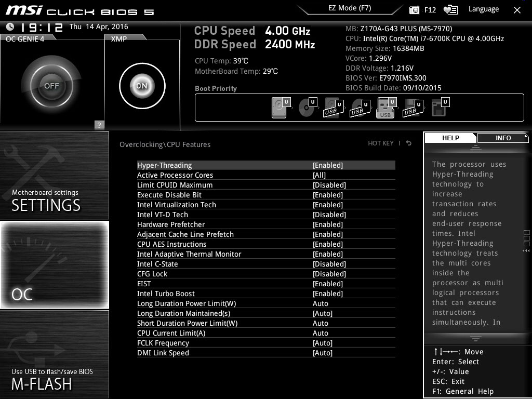The image size is (532, 399).
Task: Click the BIOS Ver E7970IMS.300 text
Action: click(x=386, y=78)
